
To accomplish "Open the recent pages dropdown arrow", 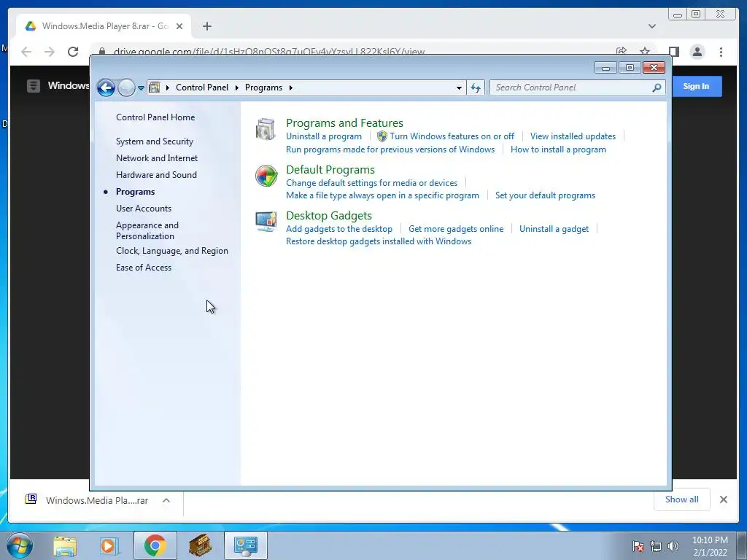I will (141, 88).
